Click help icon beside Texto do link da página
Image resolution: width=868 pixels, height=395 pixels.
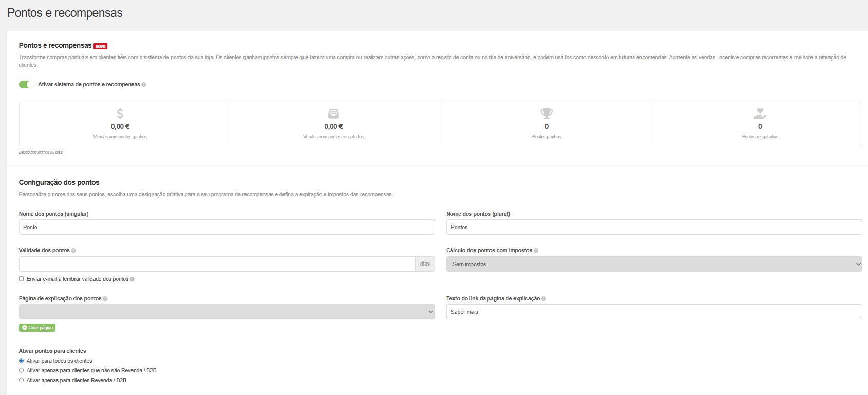click(x=544, y=299)
